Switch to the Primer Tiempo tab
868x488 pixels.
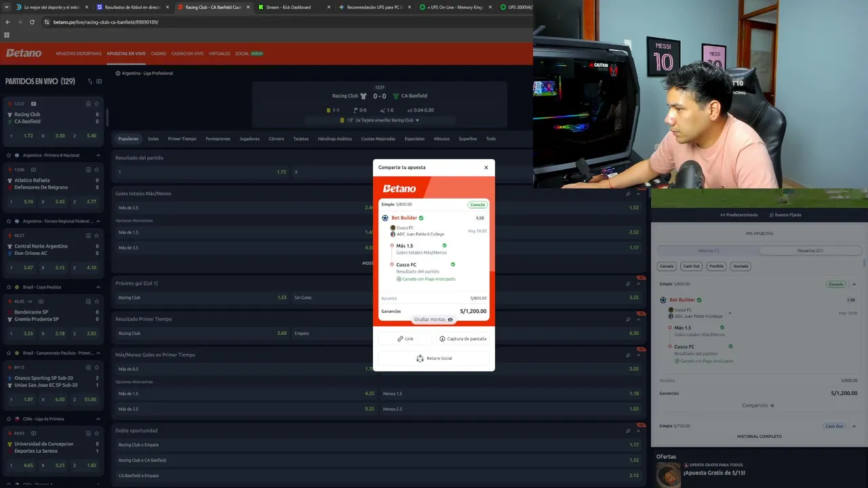tap(182, 139)
